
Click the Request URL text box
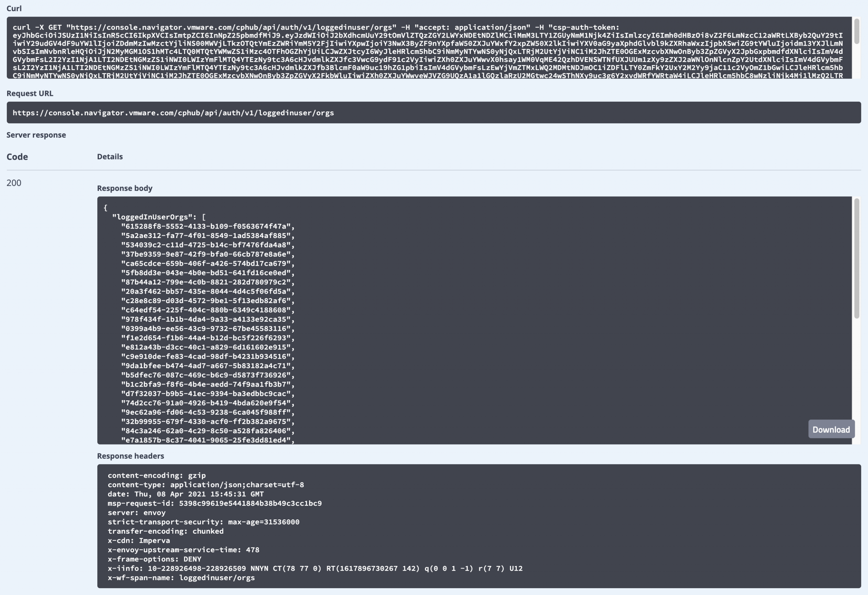pyautogui.click(x=433, y=113)
